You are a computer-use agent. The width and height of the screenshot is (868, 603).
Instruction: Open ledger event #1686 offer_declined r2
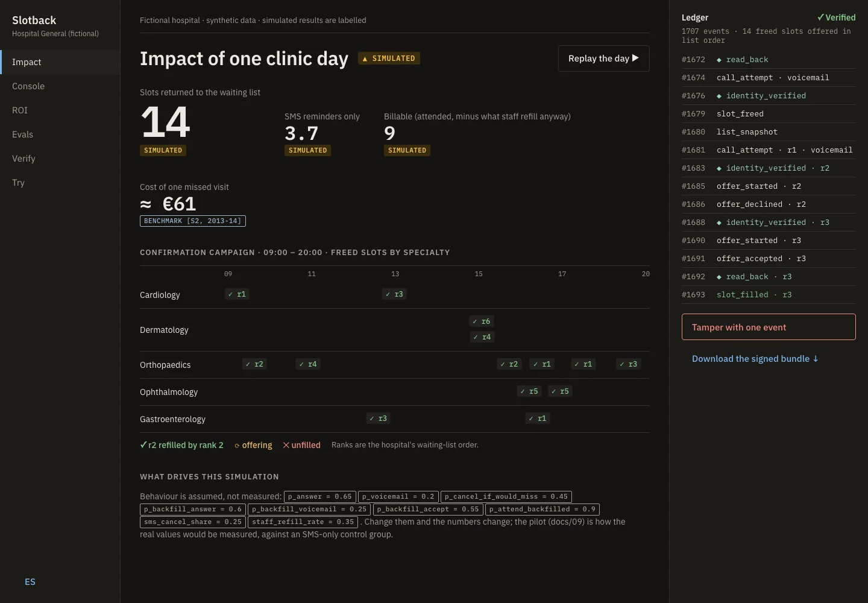pos(769,204)
